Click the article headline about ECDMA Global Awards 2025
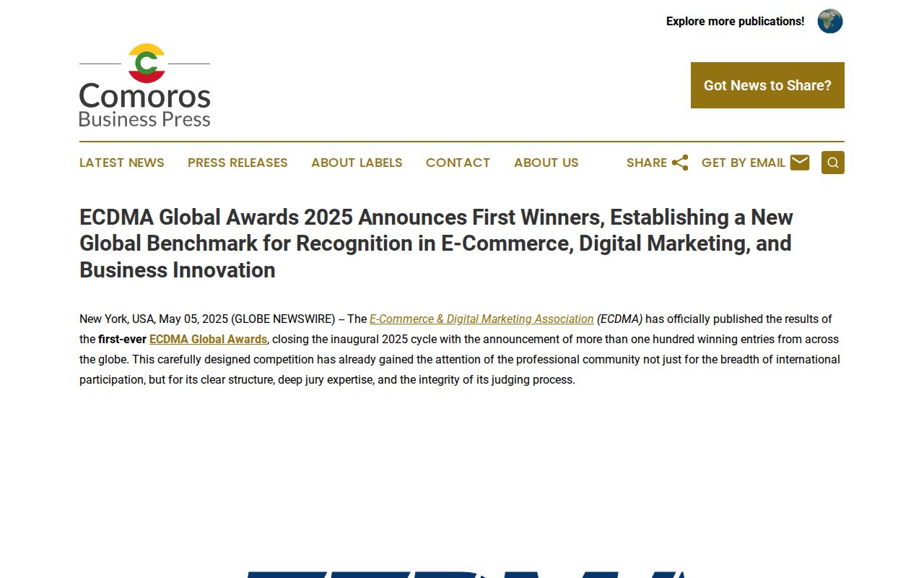 click(435, 243)
